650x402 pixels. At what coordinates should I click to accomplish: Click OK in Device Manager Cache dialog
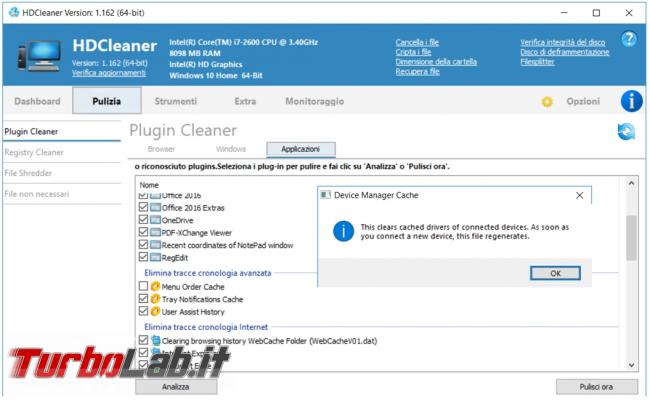[555, 273]
